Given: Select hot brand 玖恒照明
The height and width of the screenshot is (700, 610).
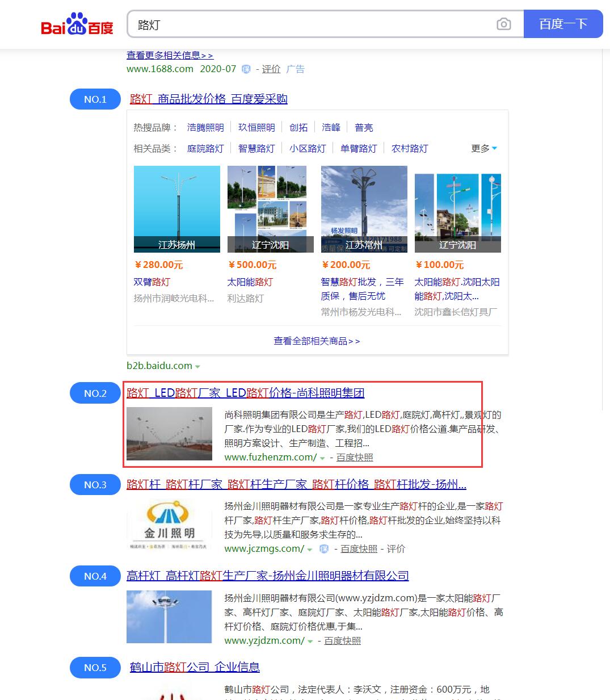Looking at the screenshot, I should (256, 128).
